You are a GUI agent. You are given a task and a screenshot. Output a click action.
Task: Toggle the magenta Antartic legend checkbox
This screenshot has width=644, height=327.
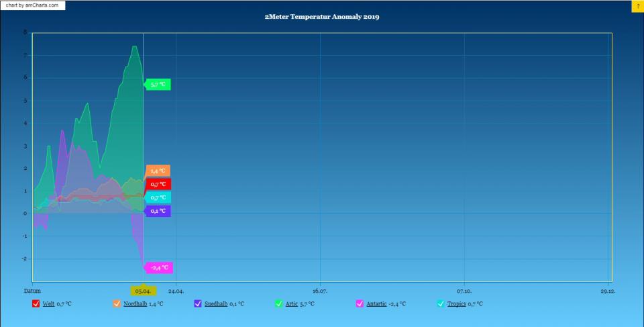360,303
